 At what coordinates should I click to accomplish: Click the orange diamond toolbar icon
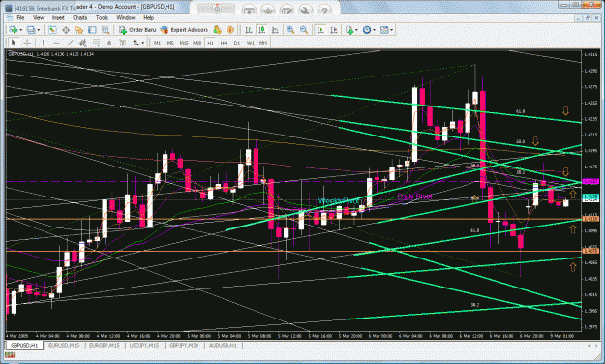coord(230,30)
